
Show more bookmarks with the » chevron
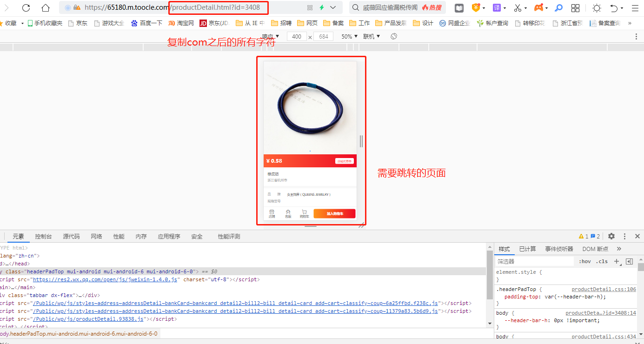(630, 23)
